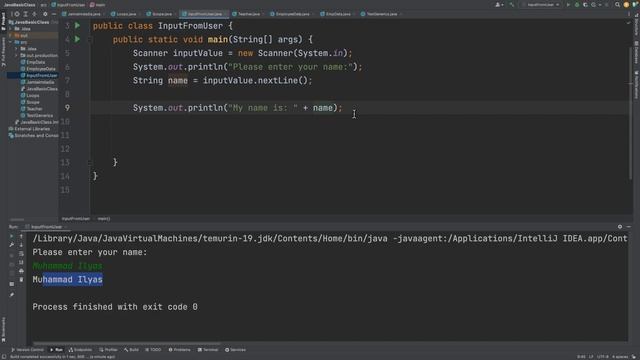Expand the src folder in the project tree
640x360 pixels.
[x=11, y=42]
